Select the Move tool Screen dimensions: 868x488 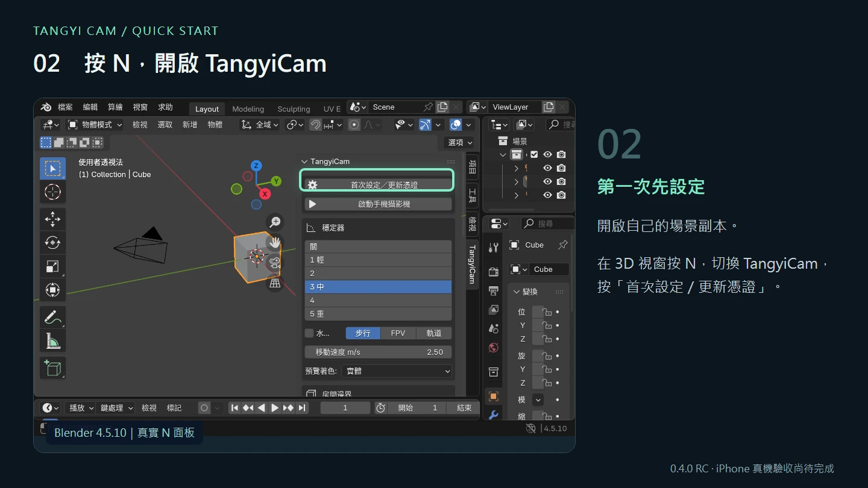point(52,219)
